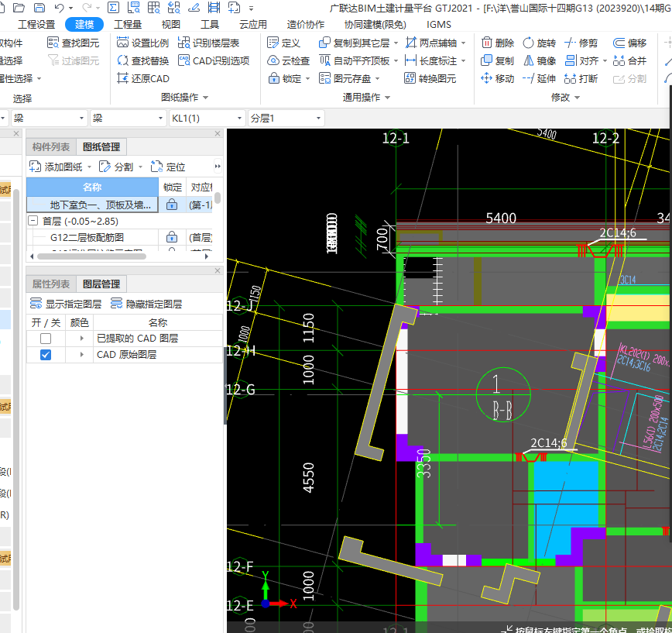
Task: Click the 延伸 extend tool
Action: (x=539, y=78)
